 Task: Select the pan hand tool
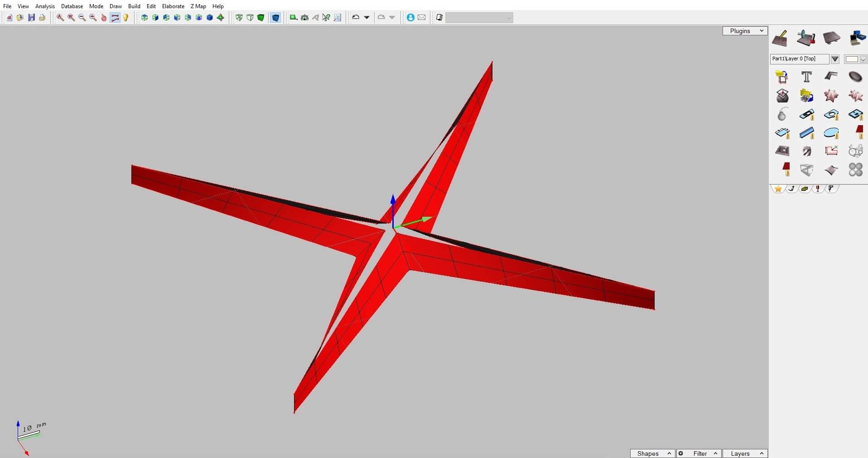(x=104, y=18)
